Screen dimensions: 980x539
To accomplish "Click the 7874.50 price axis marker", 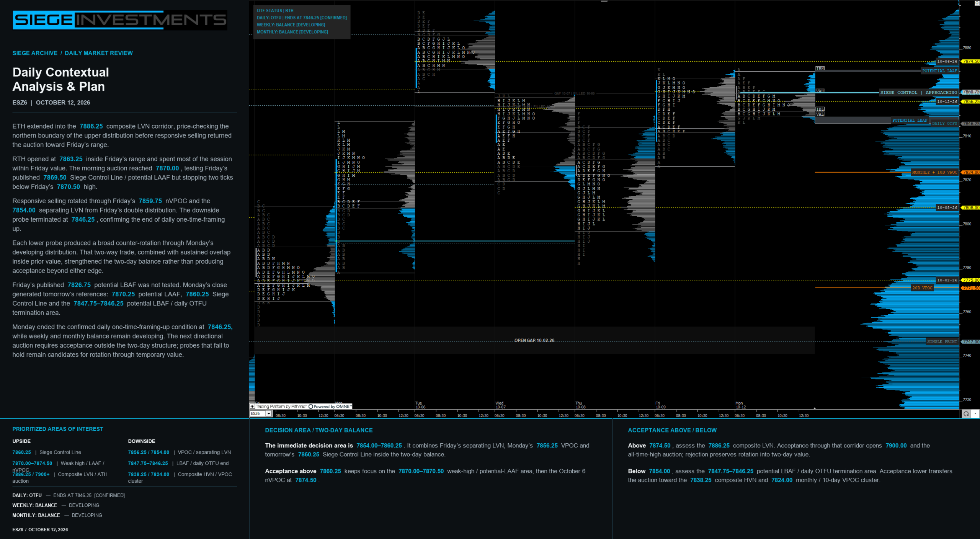I will [970, 61].
